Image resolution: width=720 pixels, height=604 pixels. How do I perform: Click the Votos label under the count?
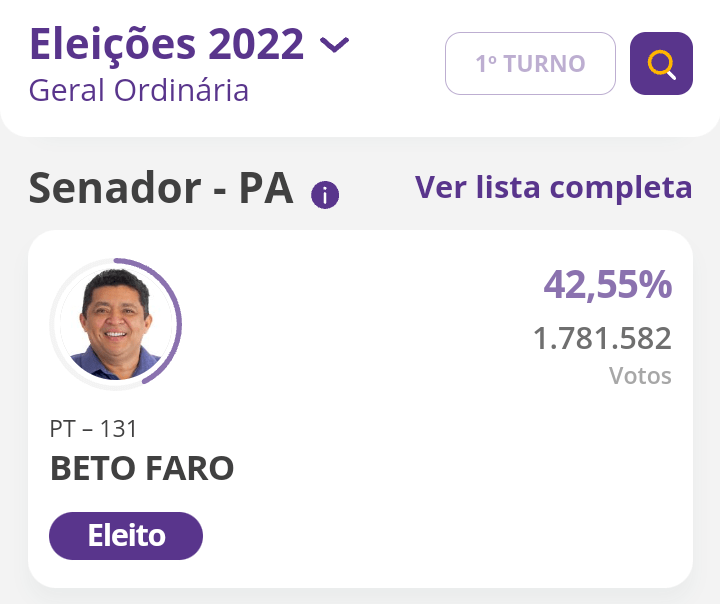(640, 377)
